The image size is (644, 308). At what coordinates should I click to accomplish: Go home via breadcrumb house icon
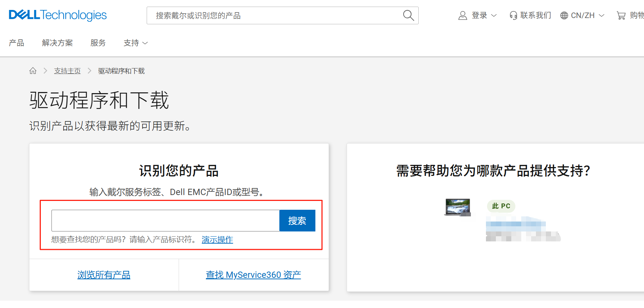33,71
